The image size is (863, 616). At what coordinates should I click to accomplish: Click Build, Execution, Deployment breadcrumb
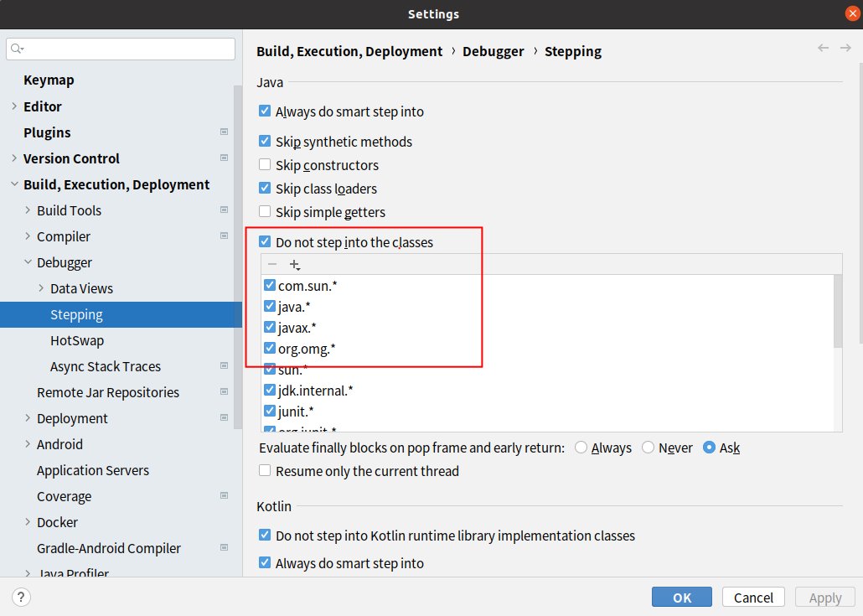(349, 51)
